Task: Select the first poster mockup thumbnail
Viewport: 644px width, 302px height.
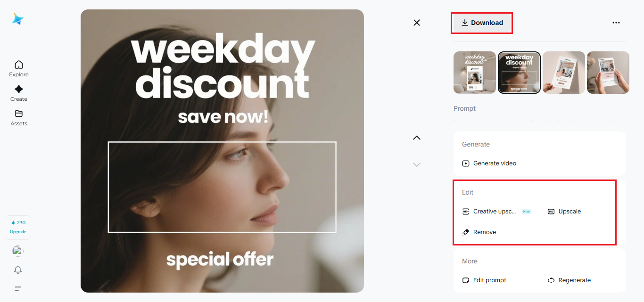Action: 475,73
